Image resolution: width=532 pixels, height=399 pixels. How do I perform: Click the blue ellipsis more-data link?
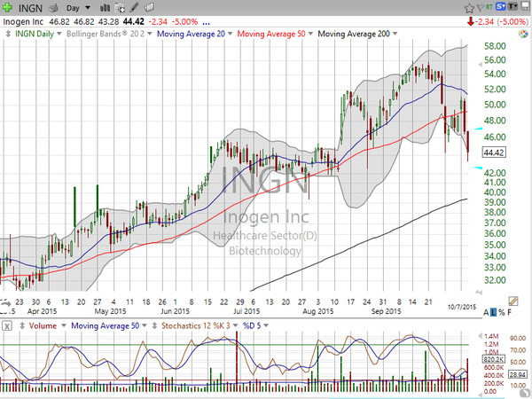[206, 23]
